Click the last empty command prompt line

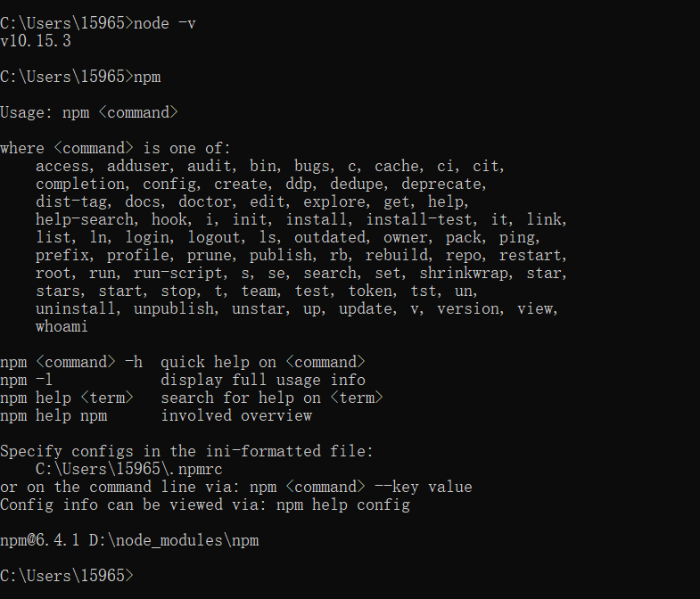[67, 576]
